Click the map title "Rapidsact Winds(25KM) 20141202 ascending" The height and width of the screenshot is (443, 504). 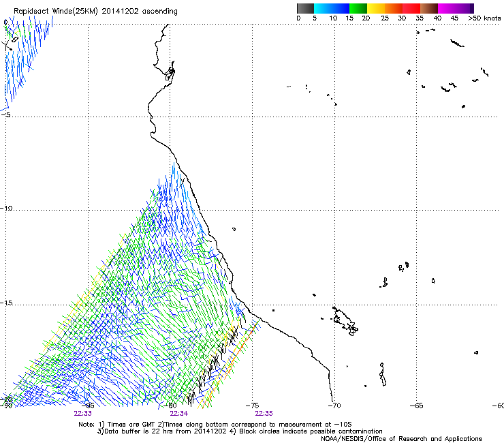pos(95,12)
